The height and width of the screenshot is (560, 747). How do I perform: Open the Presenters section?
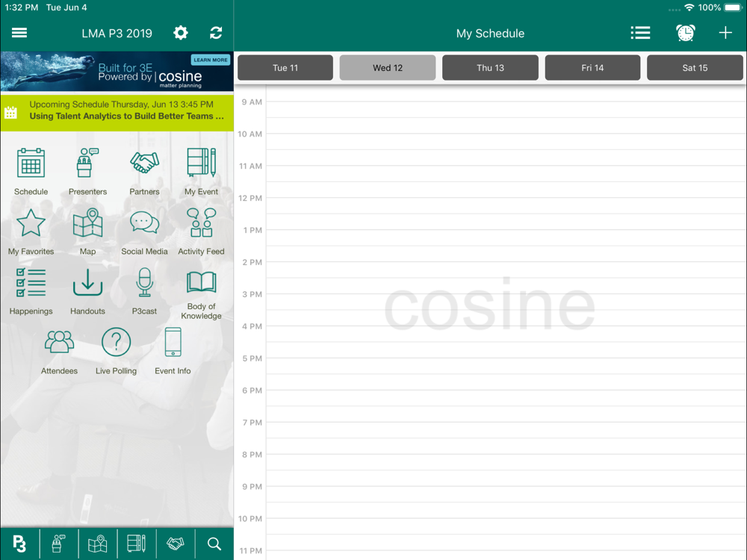(87, 163)
